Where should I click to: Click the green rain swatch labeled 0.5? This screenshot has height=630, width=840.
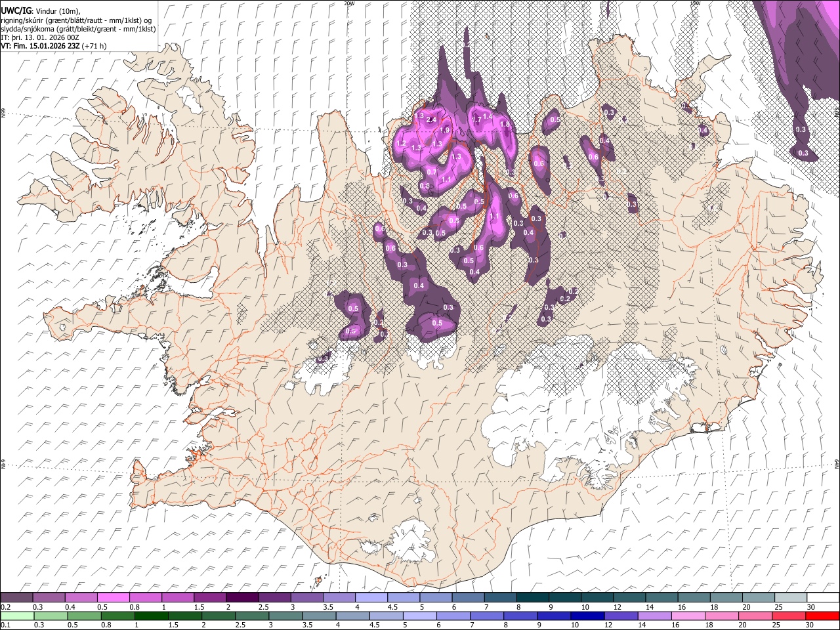click(84, 616)
